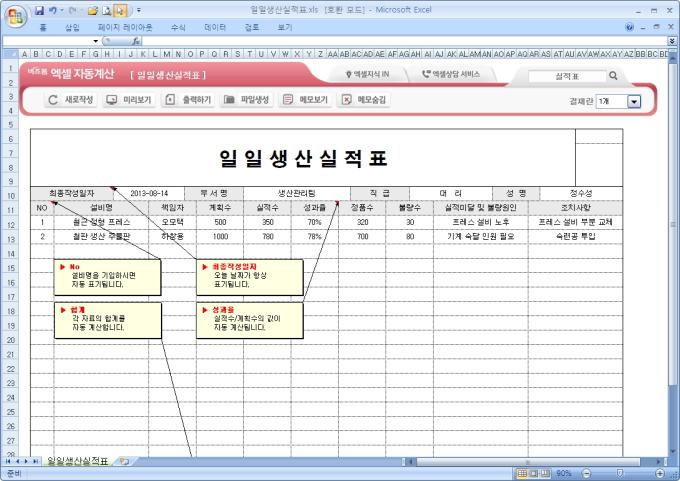The width and height of the screenshot is (680, 481).
Task: Click the zoom slider handle
Action: click(x=620, y=473)
